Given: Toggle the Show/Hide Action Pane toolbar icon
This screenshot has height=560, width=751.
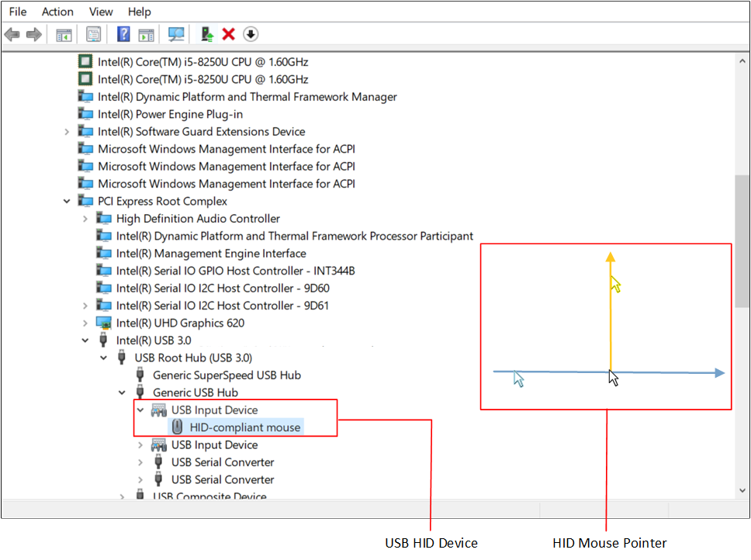Looking at the screenshot, I should tap(146, 34).
